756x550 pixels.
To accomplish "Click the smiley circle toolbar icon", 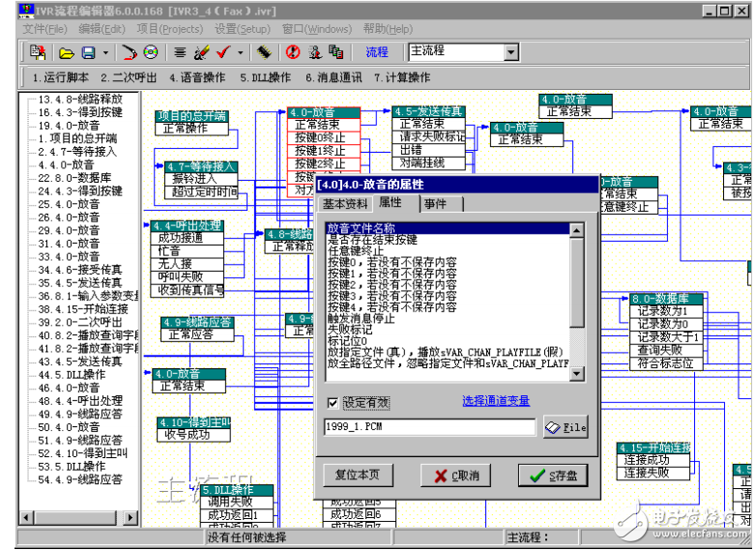I will point(151,52).
